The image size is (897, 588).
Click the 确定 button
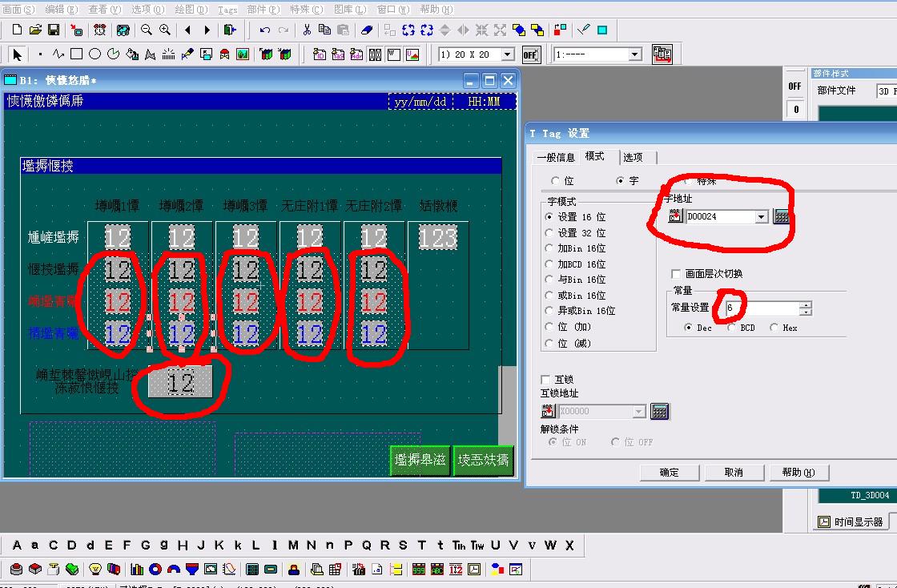(670, 472)
